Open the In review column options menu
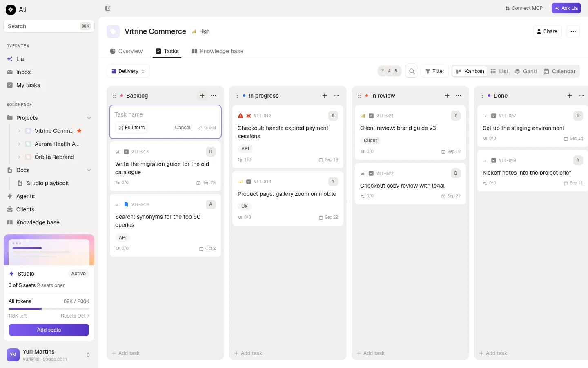The height and width of the screenshot is (368, 588). click(459, 96)
